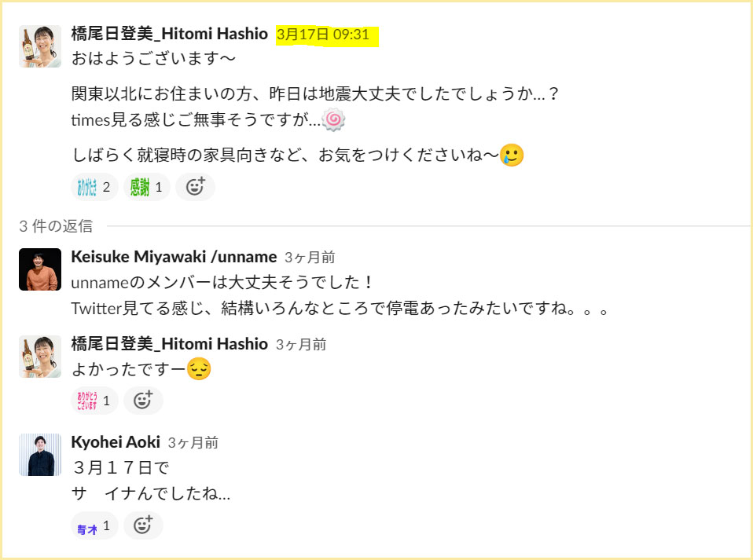Viewport: 753px width, 560px height.
Task: Click the 3 件の返信 thread label
Action: coord(56,226)
